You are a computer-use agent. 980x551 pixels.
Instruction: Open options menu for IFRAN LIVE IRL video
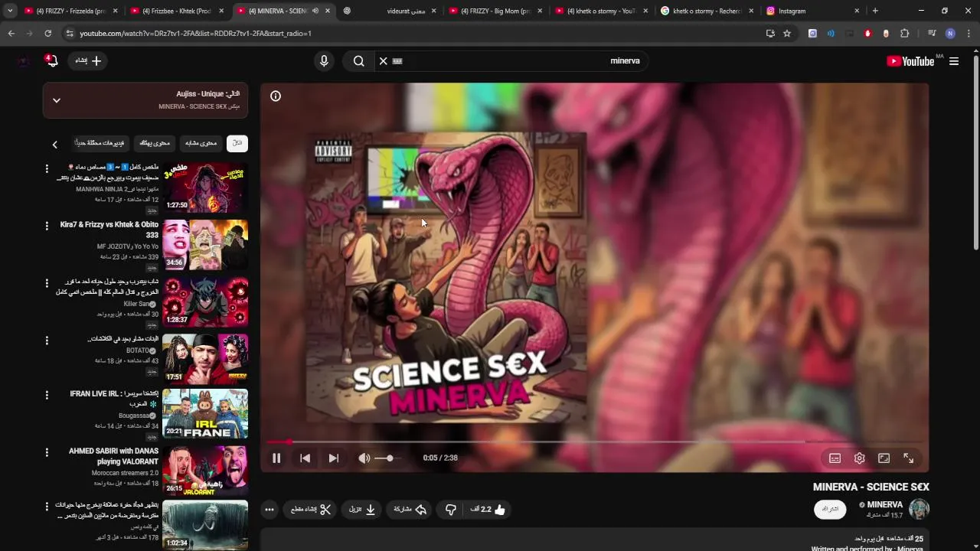(47, 395)
